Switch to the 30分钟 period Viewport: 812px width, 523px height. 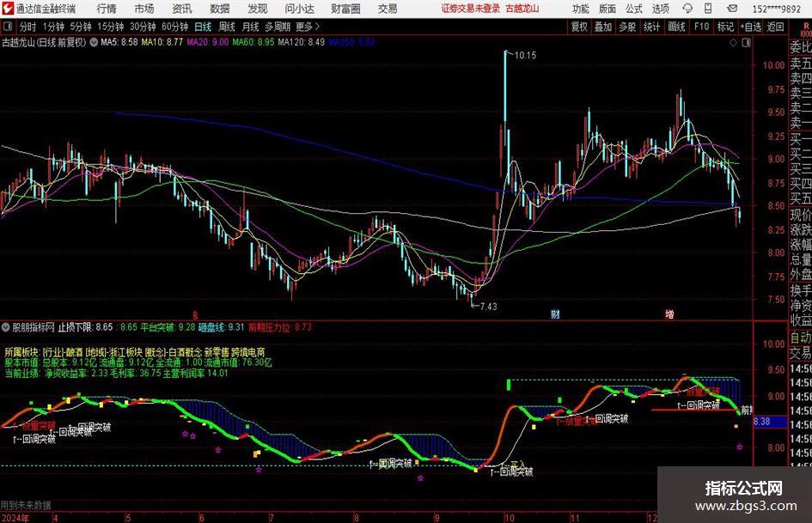tap(143, 27)
